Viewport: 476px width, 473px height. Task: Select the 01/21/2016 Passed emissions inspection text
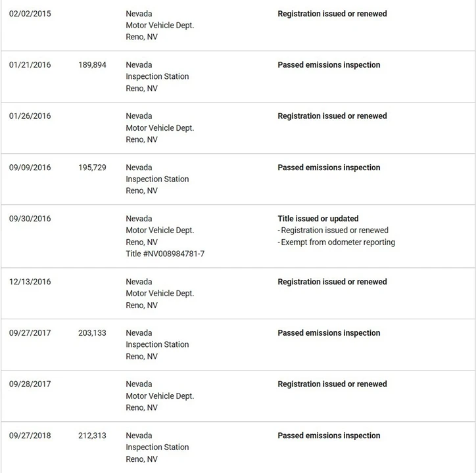click(x=329, y=65)
